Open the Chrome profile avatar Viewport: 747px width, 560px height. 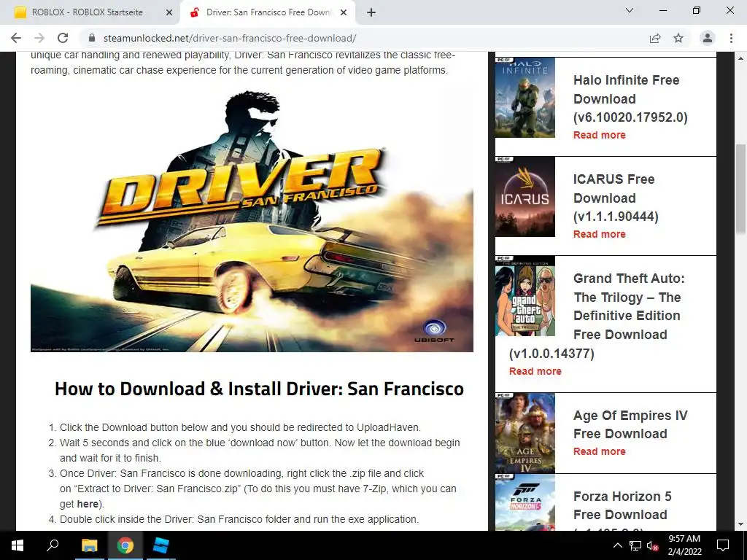click(708, 38)
